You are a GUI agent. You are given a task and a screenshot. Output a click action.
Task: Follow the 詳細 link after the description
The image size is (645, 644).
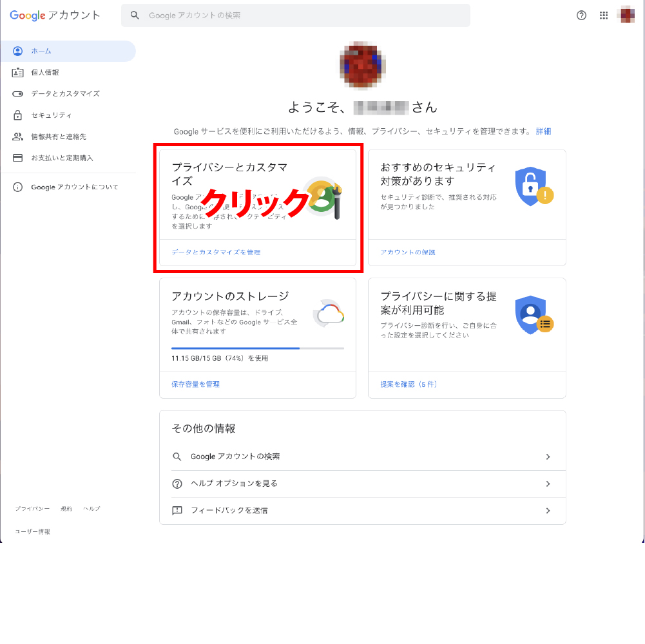[543, 131]
